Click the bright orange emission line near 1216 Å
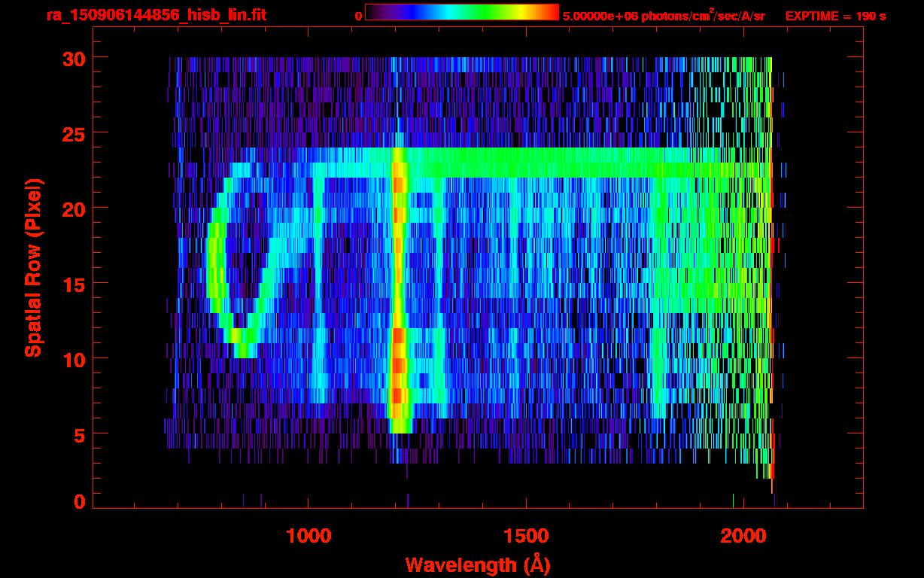924x578 pixels. [x=399, y=290]
